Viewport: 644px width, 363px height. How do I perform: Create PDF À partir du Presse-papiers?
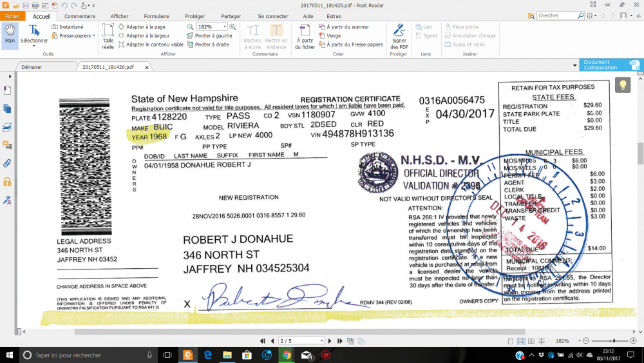click(351, 44)
